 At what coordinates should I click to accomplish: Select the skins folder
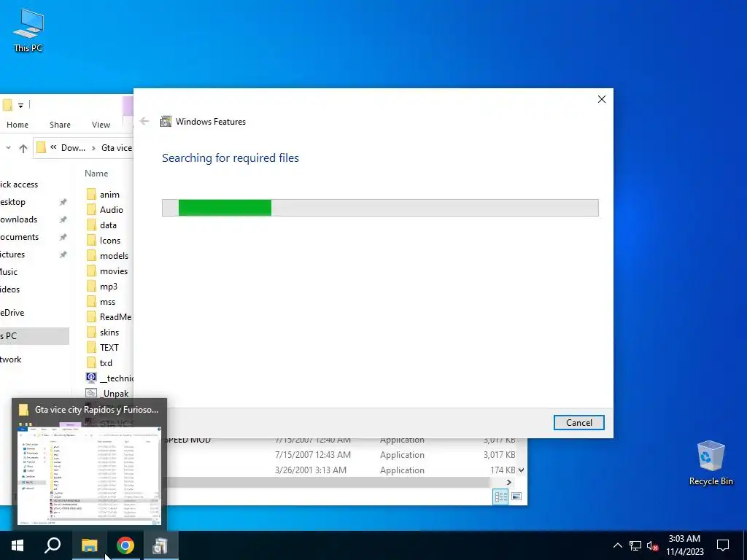pos(109,332)
